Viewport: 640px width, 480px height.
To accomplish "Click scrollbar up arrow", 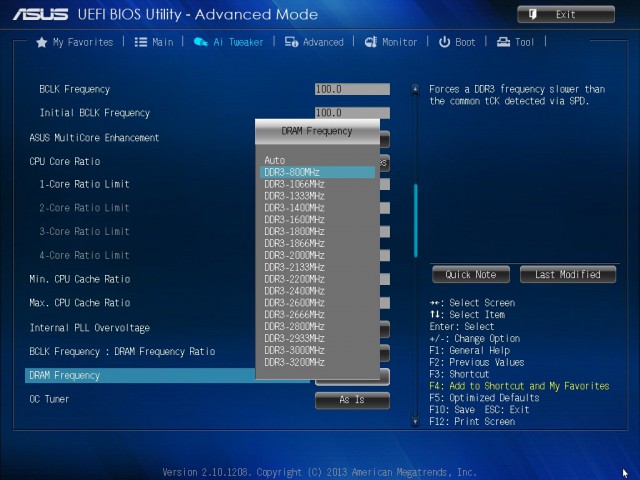I will pyautogui.click(x=415, y=89).
